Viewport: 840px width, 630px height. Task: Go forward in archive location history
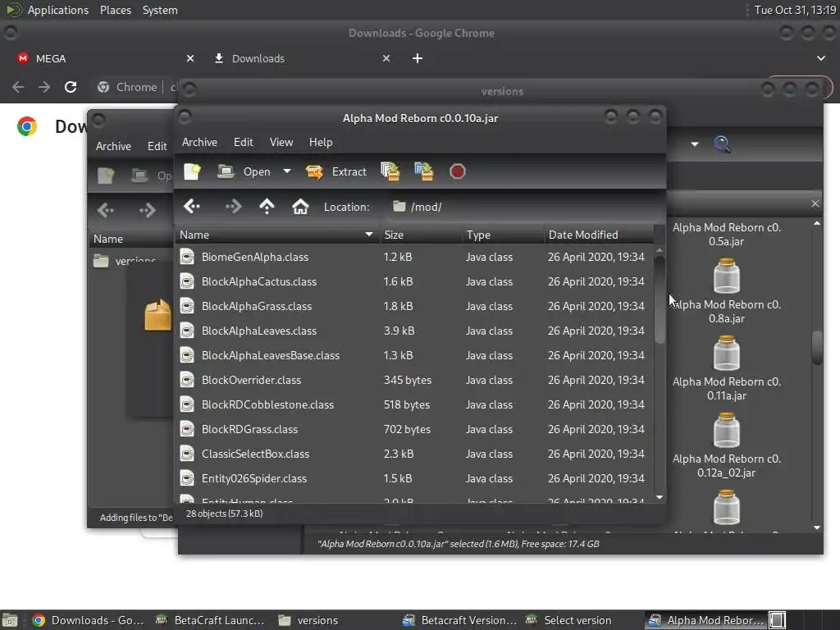234,207
